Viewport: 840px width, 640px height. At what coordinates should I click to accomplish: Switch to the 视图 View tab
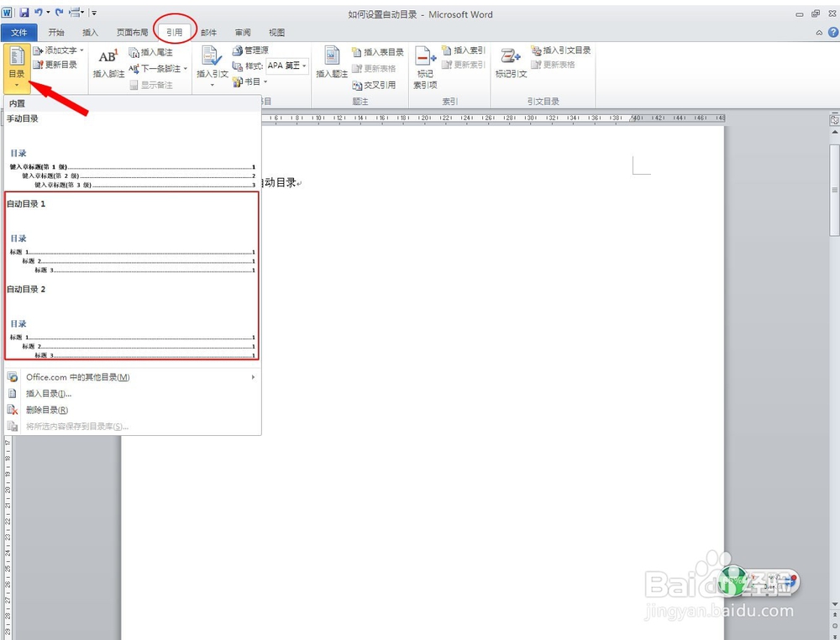click(x=276, y=33)
